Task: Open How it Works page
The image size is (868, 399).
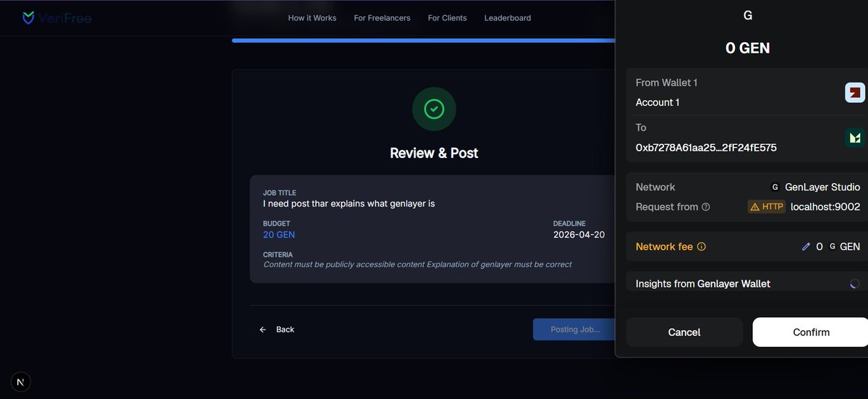Action: (312, 18)
